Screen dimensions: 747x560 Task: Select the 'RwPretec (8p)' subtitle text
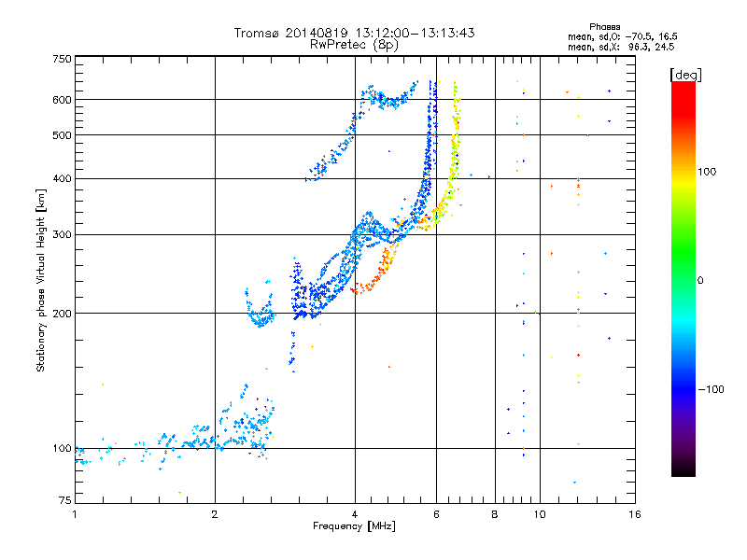tap(354, 45)
